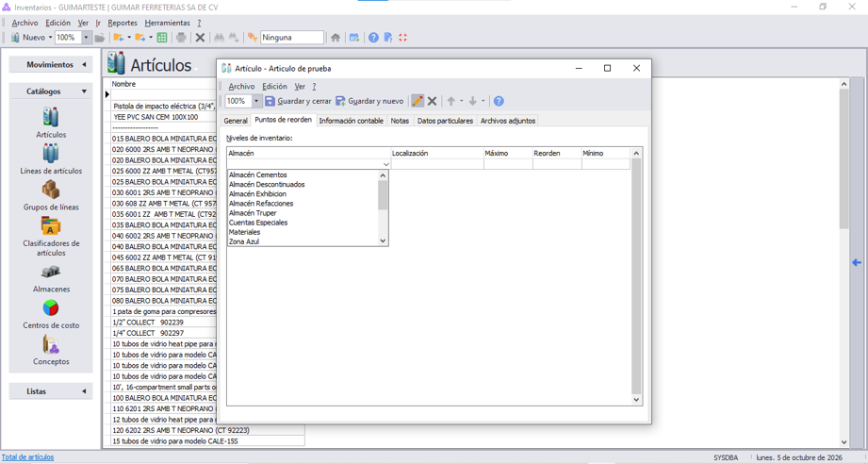This screenshot has width=868, height=464.
Task: Click Guardar y nuevo button
Action: [369, 101]
